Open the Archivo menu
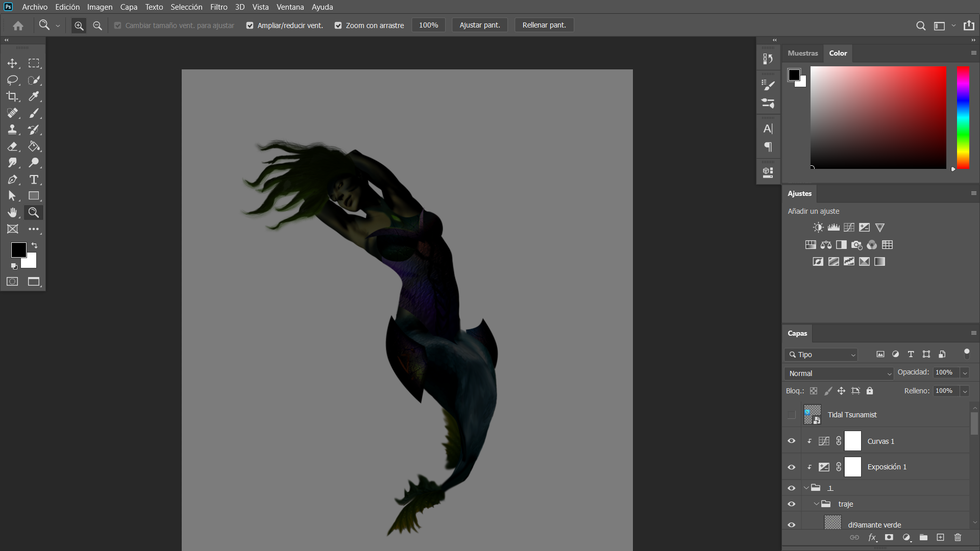Viewport: 980px width, 551px height. click(x=35, y=7)
